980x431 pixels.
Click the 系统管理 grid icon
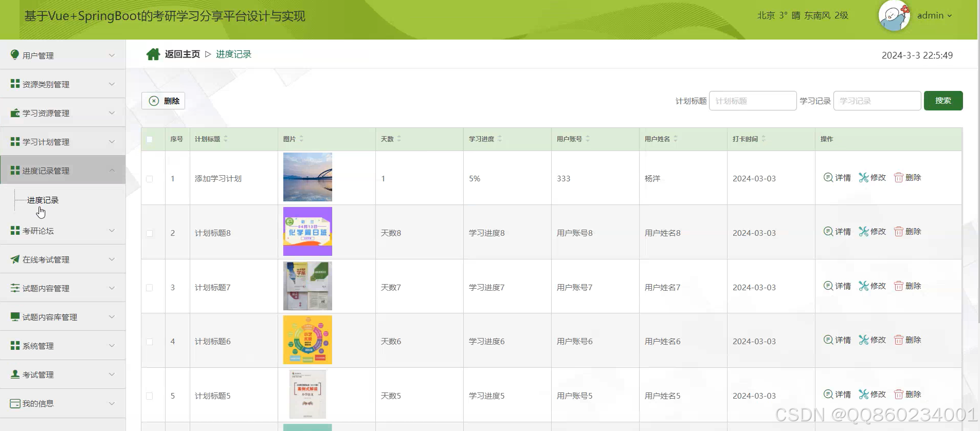(x=15, y=346)
